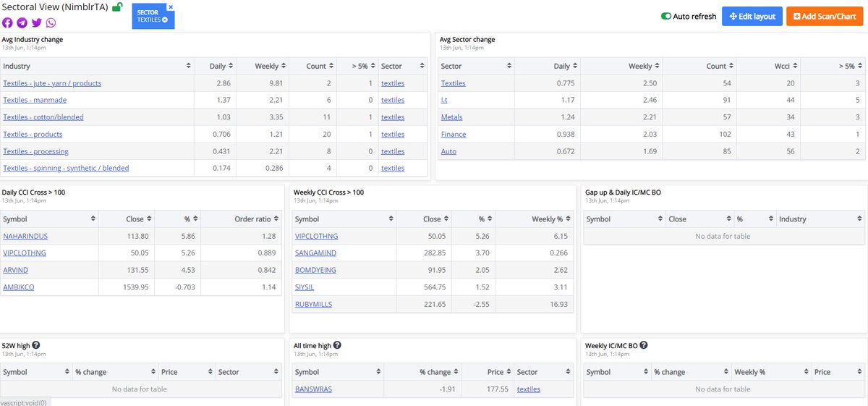The image size is (868, 406).
Task: Open textiles sector link in BANSWRAS row
Action: tap(529, 389)
